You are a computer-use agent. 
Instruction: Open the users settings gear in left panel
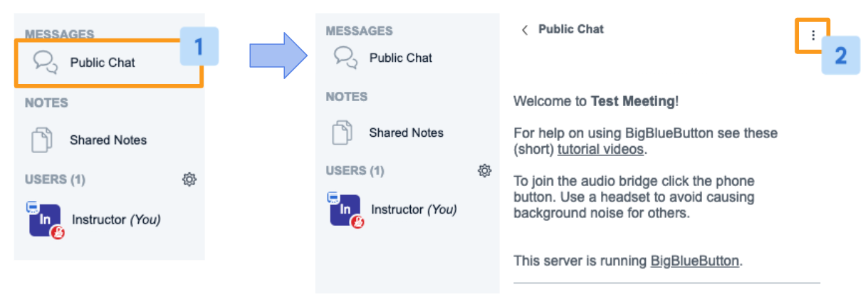(x=189, y=179)
